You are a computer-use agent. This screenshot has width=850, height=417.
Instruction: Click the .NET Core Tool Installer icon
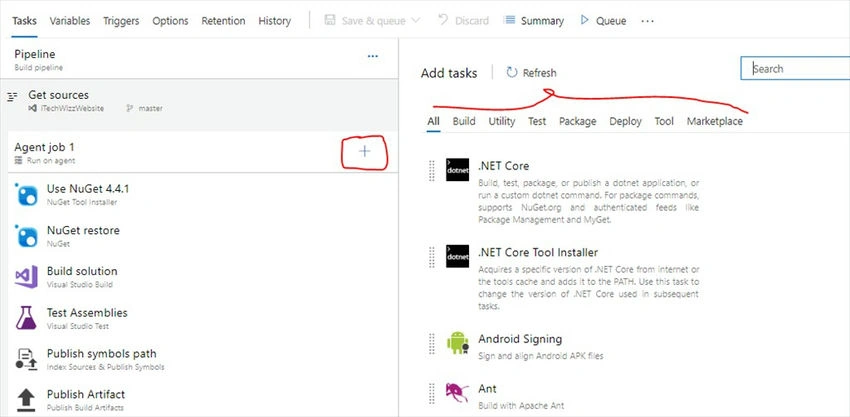pyautogui.click(x=458, y=256)
